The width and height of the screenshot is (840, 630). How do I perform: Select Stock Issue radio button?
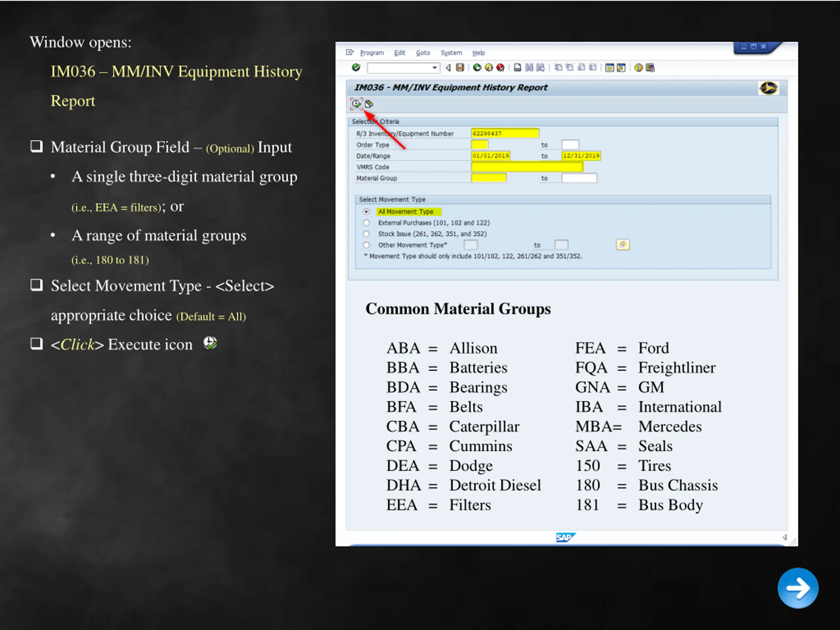[366, 234]
